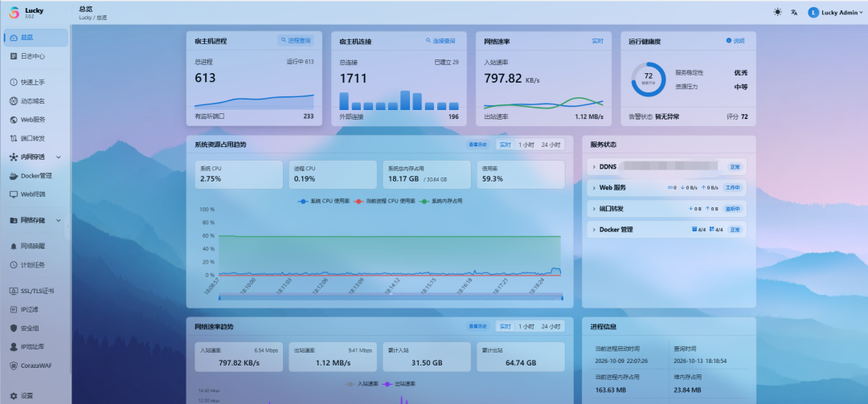Click 实时 link in 网络速率 card
Screen dimensions: 868x404
[597, 41]
